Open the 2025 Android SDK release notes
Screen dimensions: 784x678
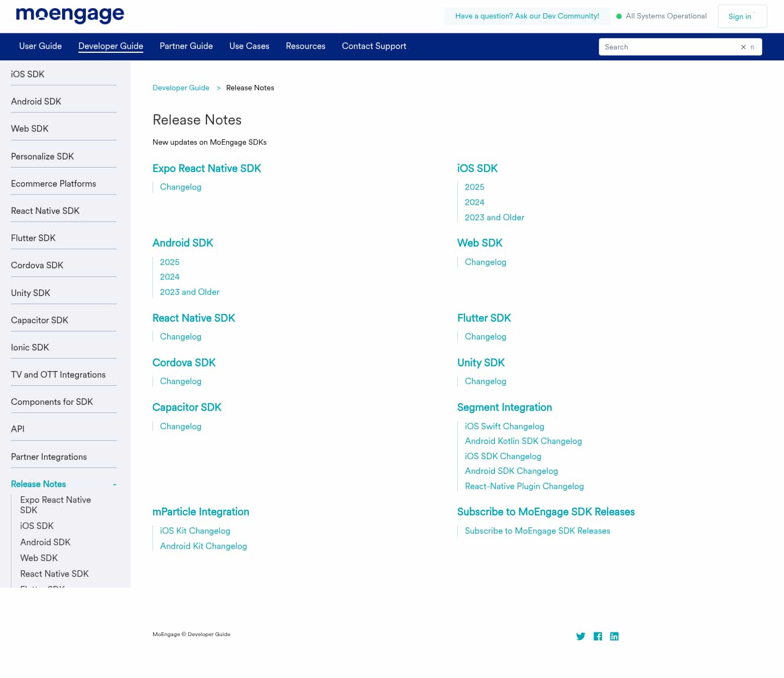click(169, 262)
